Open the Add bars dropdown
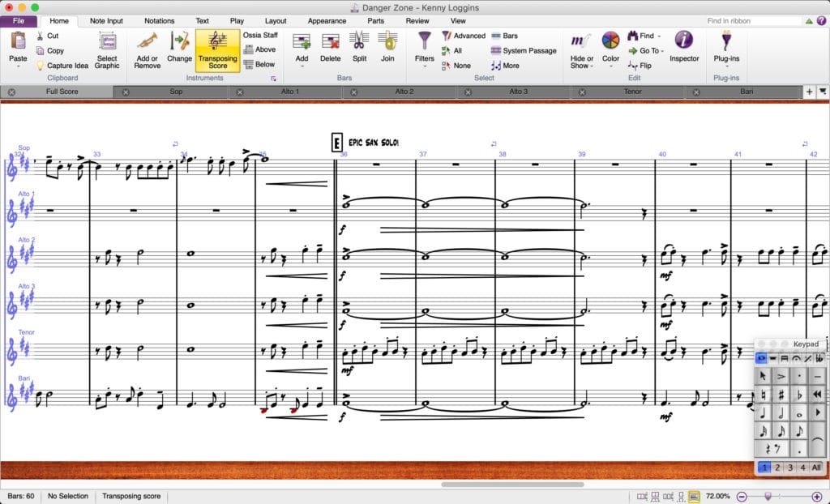This screenshot has height=504, width=830. pyautogui.click(x=302, y=66)
